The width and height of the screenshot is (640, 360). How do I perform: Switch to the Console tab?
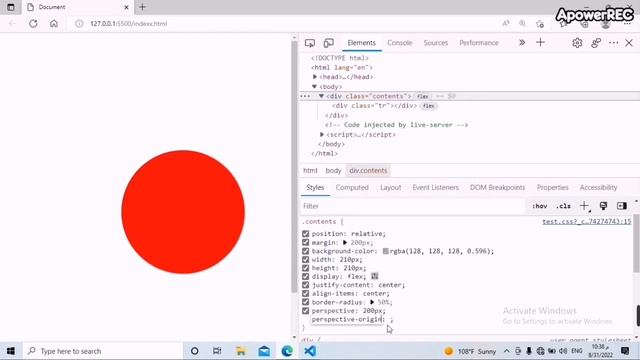pos(400,43)
